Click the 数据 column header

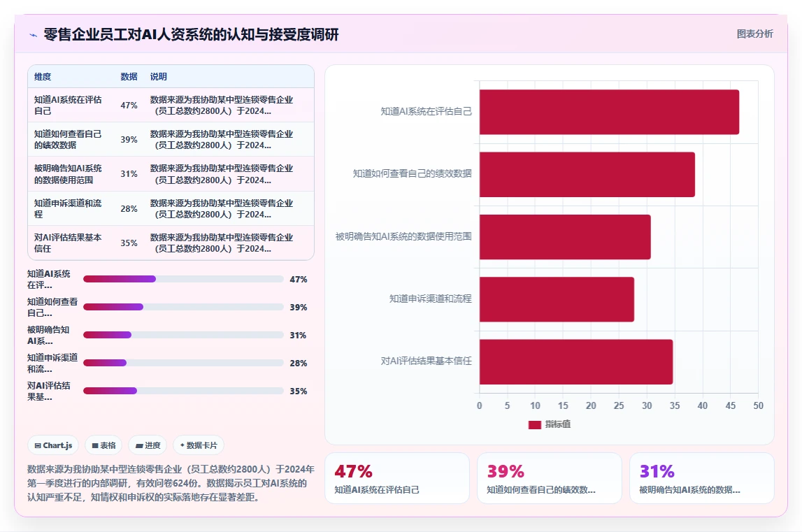[129, 77]
